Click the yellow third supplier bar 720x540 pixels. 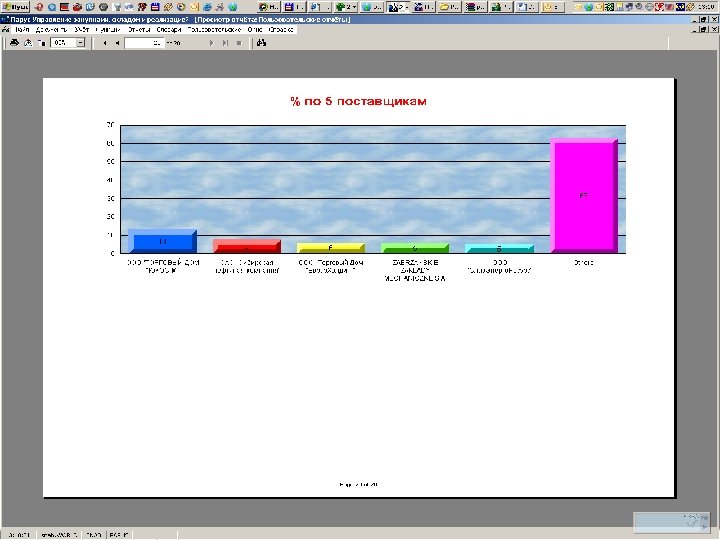click(331, 248)
